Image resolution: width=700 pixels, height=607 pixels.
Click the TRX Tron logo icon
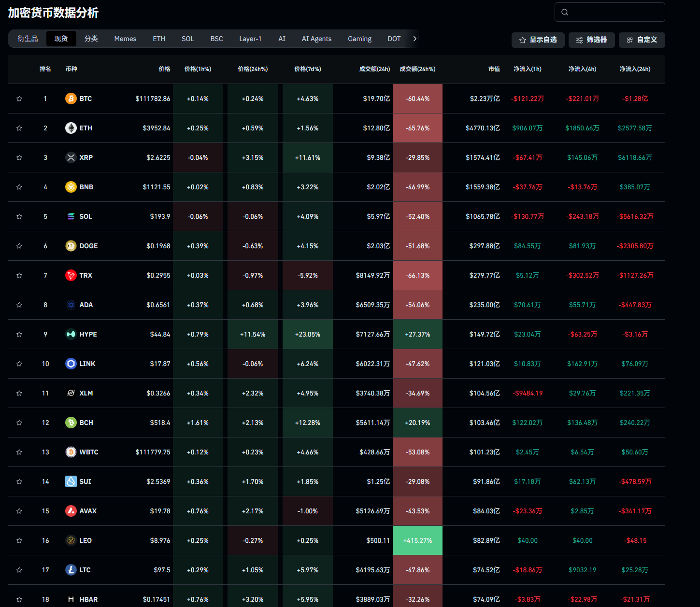[71, 275]
